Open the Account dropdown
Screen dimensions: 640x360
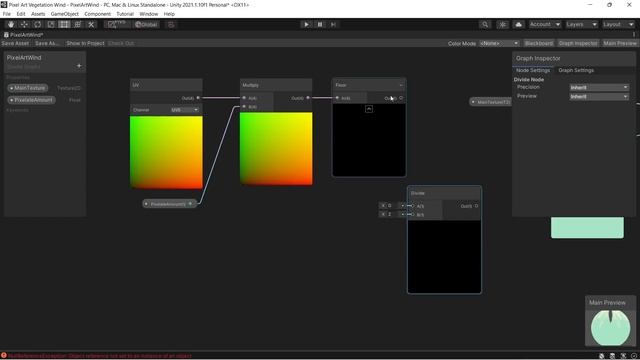[544, 24]
